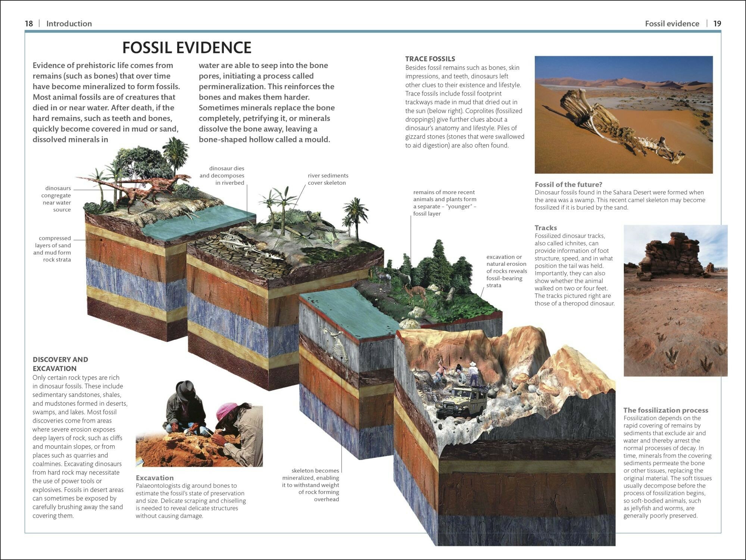Click the FOSSIL EVIDENCE main heading
This screenshot has width=746, height=560.
point(187,48)
